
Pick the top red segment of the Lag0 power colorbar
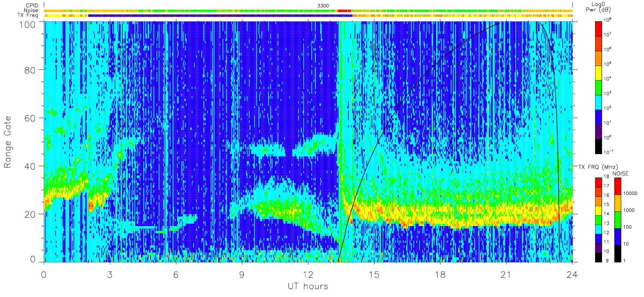599,29
